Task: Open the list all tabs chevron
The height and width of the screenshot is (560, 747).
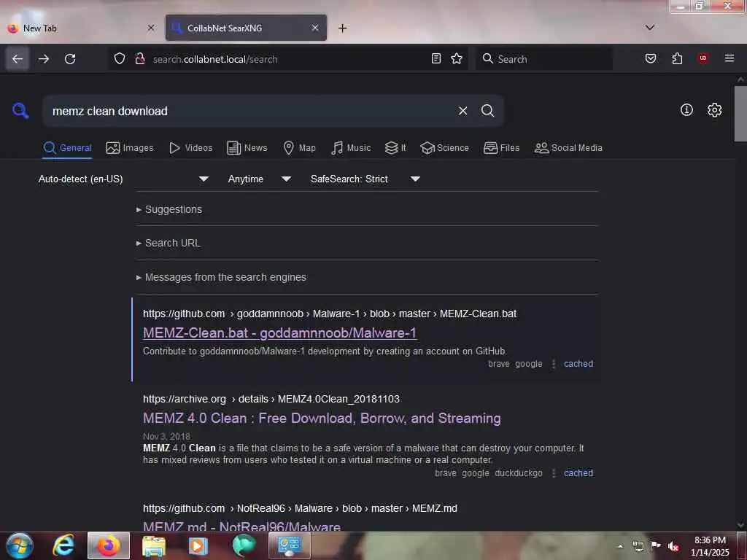Action: 650,28
